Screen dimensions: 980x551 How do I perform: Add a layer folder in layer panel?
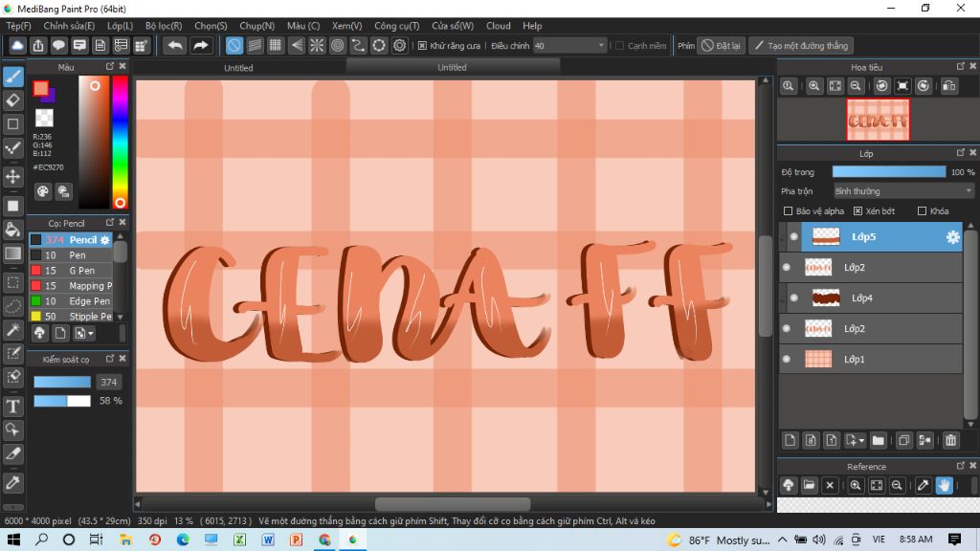click(x=879, y=440)
